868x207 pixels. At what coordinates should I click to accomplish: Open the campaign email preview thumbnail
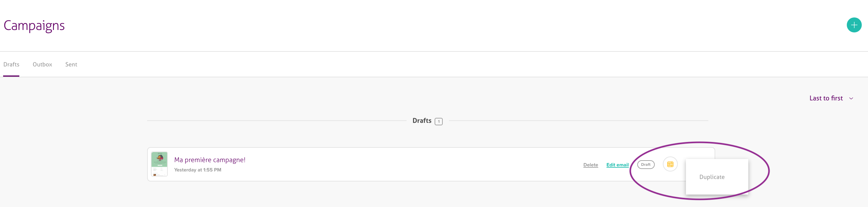159,164
